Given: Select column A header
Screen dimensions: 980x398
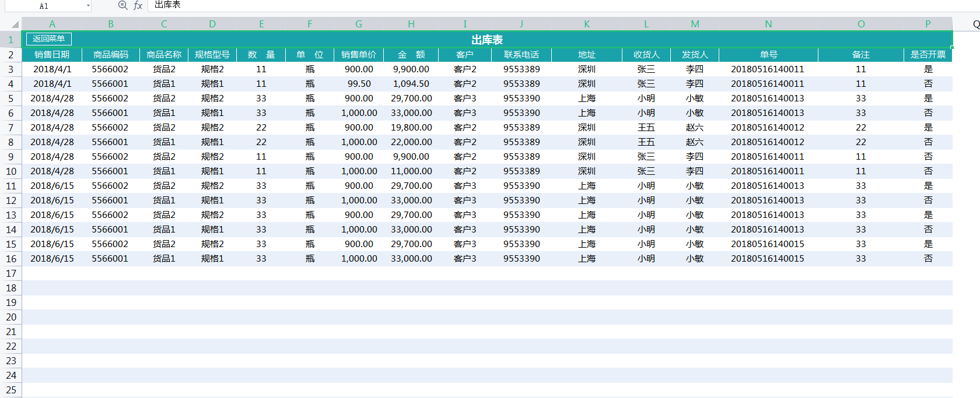Looking at the screenshot, I should (x=52, y=24).
